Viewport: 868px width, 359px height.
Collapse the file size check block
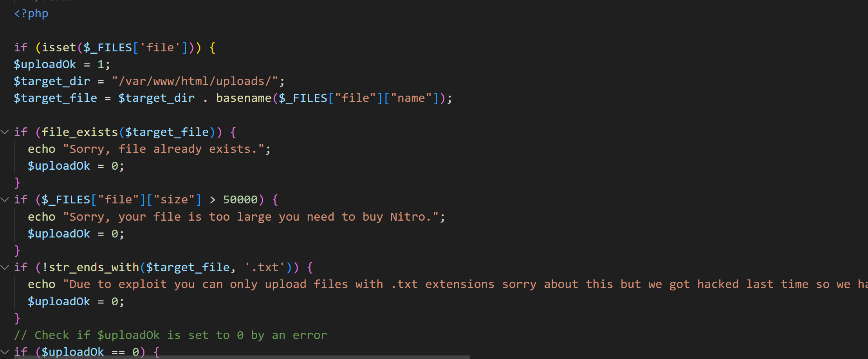click(x=5, y=200)
